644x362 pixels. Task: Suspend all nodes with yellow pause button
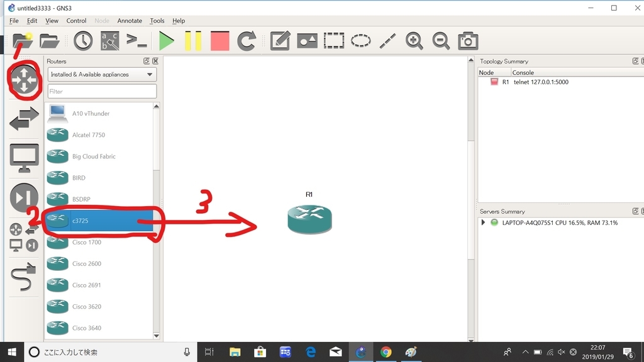coord(193,41)
